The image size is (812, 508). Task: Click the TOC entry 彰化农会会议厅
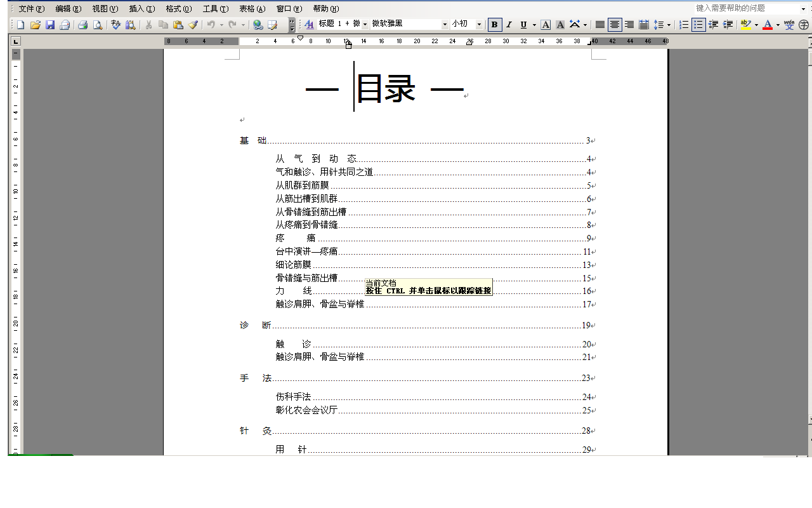point(433,410)
